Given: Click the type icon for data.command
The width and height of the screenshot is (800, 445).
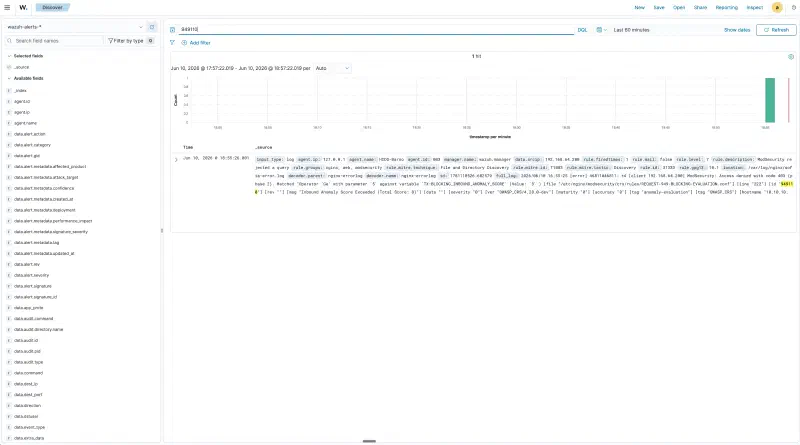Looking at the screenshot, I should tap(9, 373).
